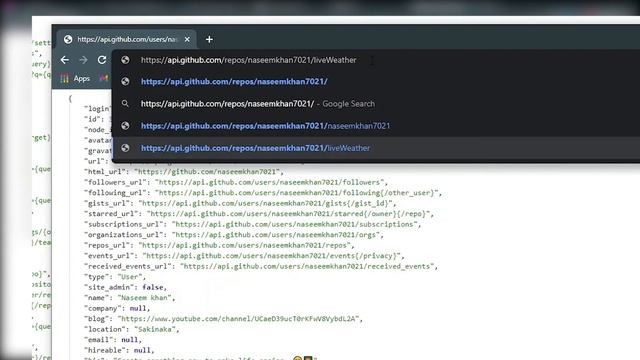The width and height of the screenshot is (640, 360).
Task: Click globe icon beside naseemkhan7021/naseemkhan7021 suggestion
Action: click(125, 126)
